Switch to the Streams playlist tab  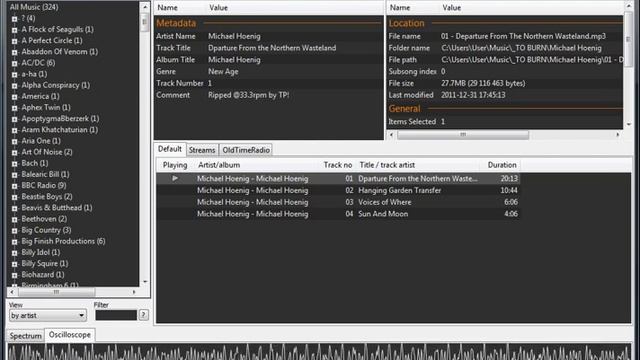pyautogui.click(x=202, y=150)
